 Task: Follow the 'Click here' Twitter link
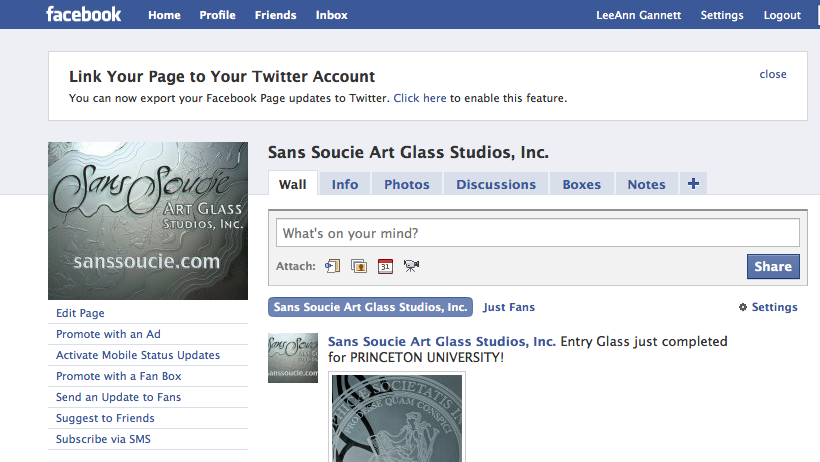click(x=420, y=98)
